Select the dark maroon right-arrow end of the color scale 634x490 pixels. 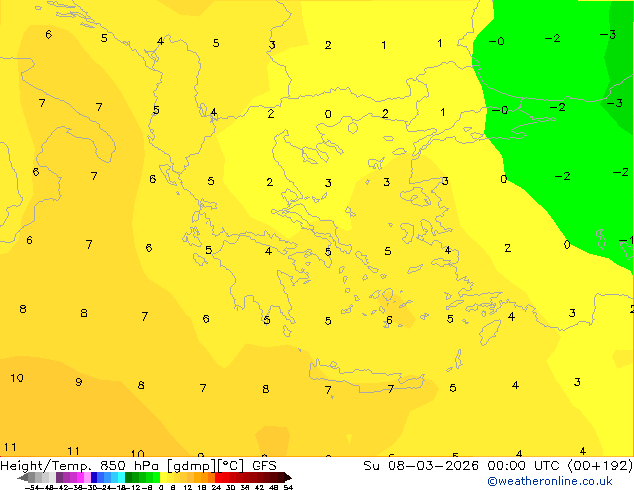[288, 477]
